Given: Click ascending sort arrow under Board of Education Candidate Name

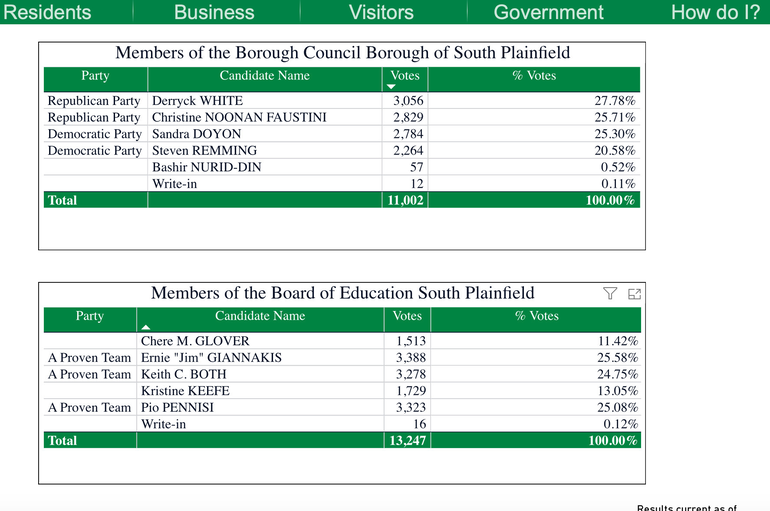Looking at the screenshot, I should pyautogui.click(x=145, y=327).
